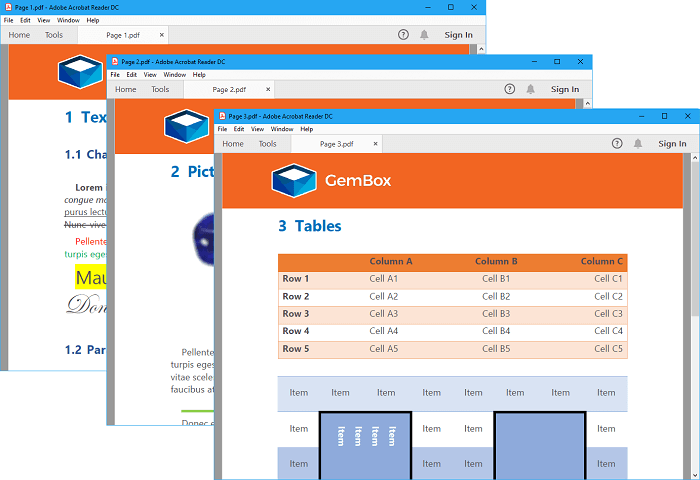Image resolution: width=700 pixels, height=480 pixels.
Task: Open the File menu in Page 3 window
Action: (x=222, y=129)
